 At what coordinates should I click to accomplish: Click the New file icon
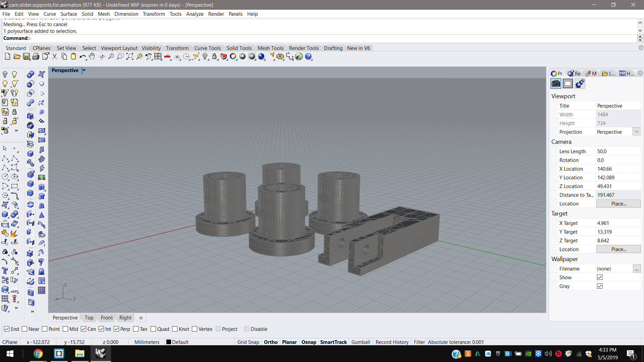7,57
